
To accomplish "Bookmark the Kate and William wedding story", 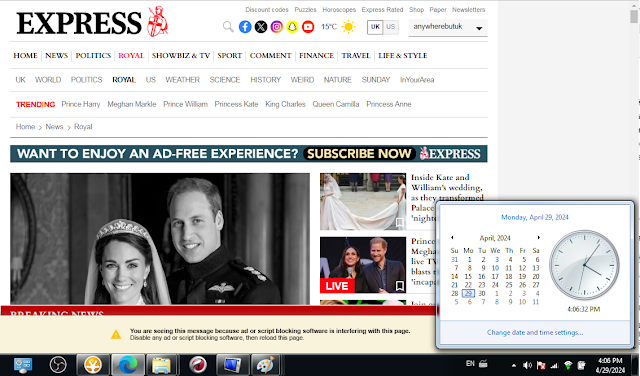I will [x=400, y=223].
